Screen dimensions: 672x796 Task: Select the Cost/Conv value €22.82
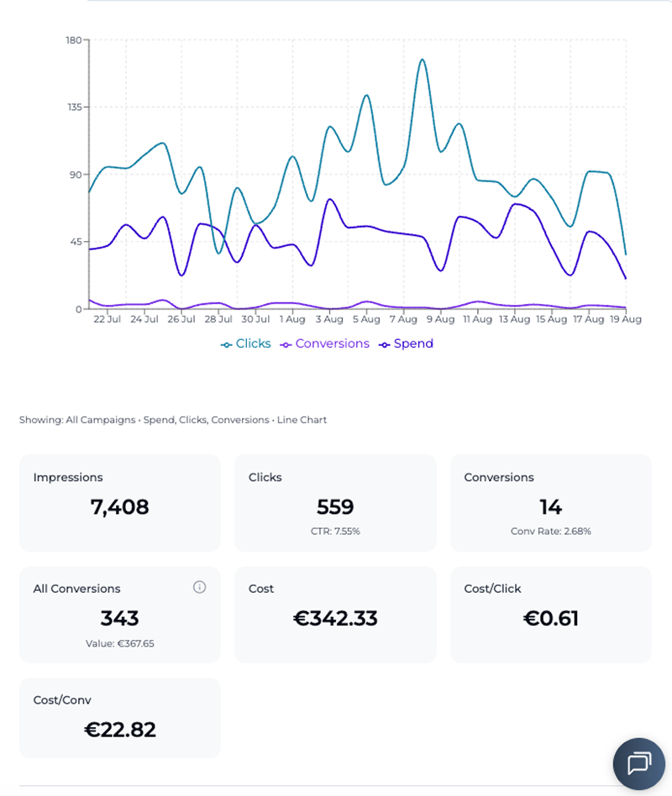(120, 730)
